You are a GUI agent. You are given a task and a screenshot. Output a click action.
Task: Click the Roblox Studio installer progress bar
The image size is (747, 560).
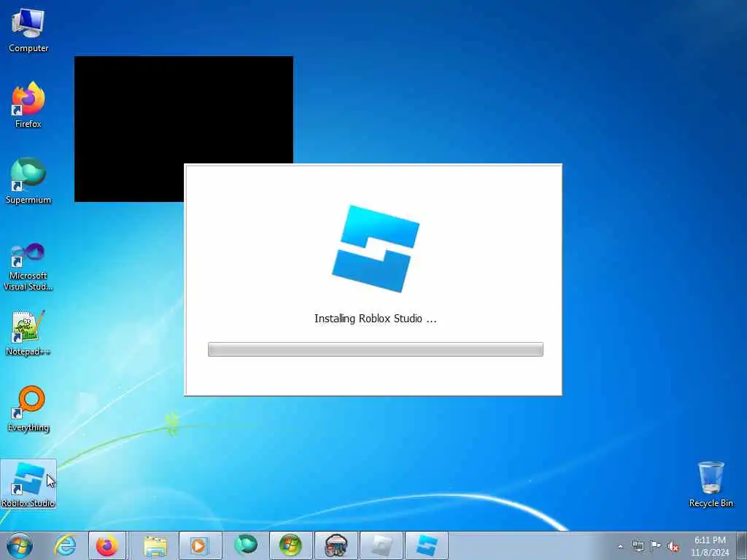(x=376, y=349)
